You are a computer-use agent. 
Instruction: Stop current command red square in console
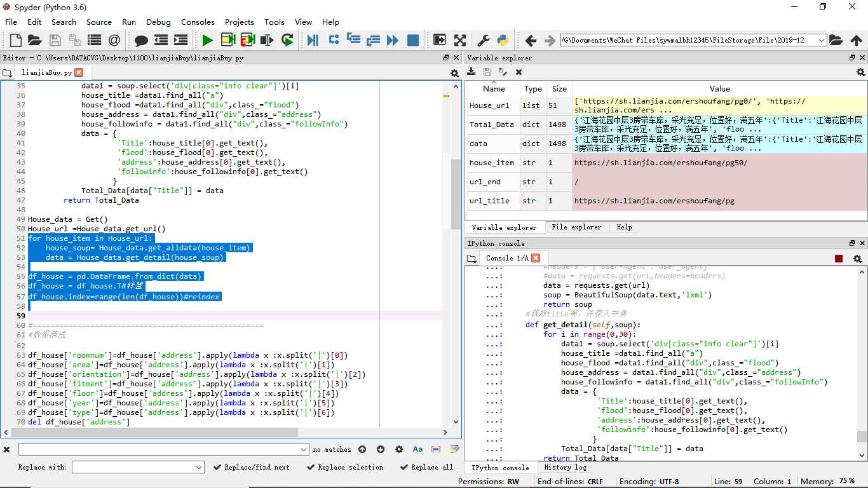(839, 258)
